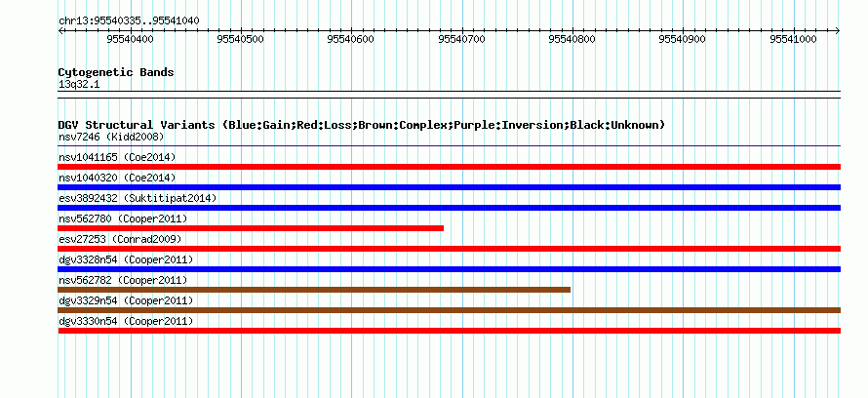Click the chr13:95540335..95541040 position label
This screenshot has height=398, width=868.
click(129, 20)
